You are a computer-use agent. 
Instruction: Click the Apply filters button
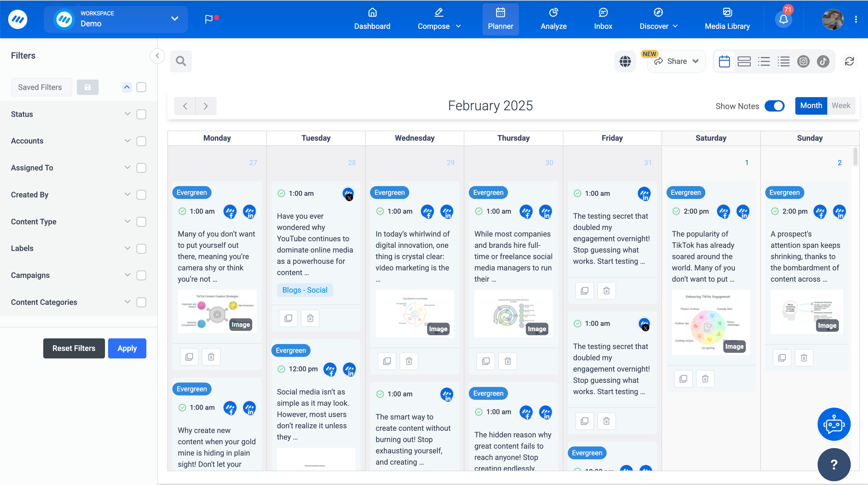click(x=127, y=348)
